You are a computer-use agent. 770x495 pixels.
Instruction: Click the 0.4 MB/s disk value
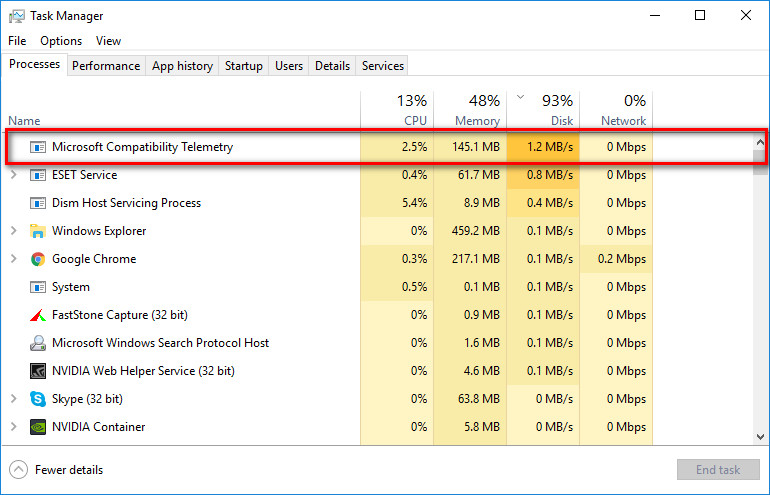click(x=550, y=203)
